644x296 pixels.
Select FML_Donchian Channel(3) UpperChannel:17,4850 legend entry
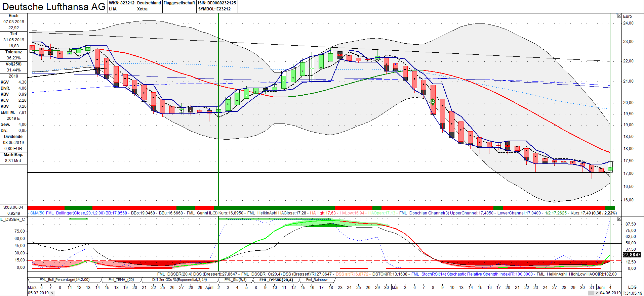click(x=446, y=213)
